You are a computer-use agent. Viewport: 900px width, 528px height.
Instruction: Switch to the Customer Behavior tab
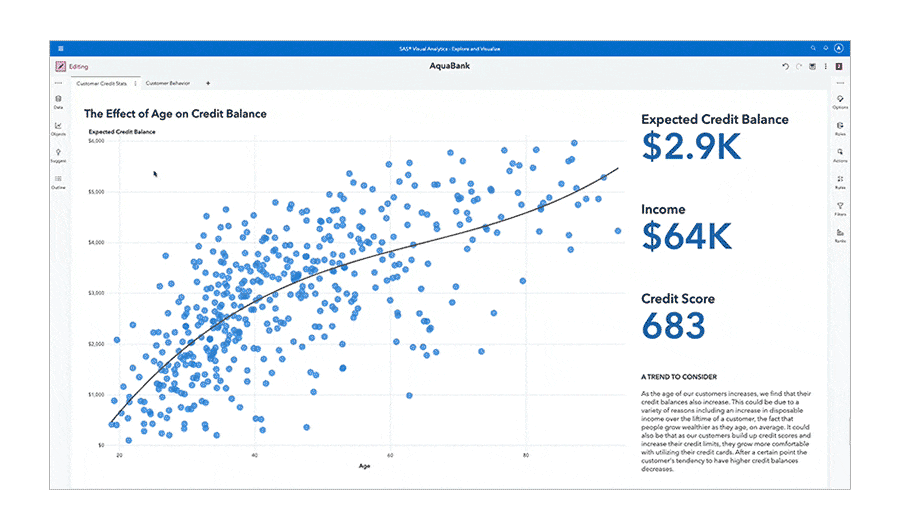click(x=168, y=83)
